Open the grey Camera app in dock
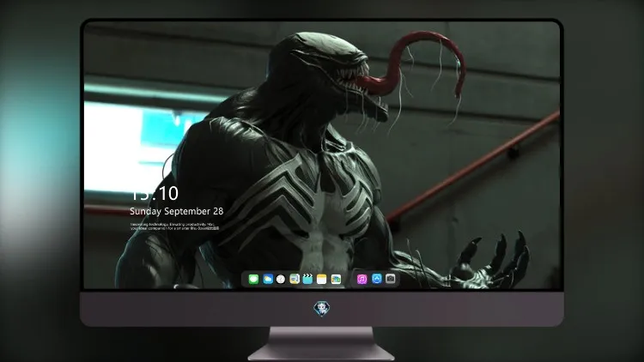 (391, 279)
